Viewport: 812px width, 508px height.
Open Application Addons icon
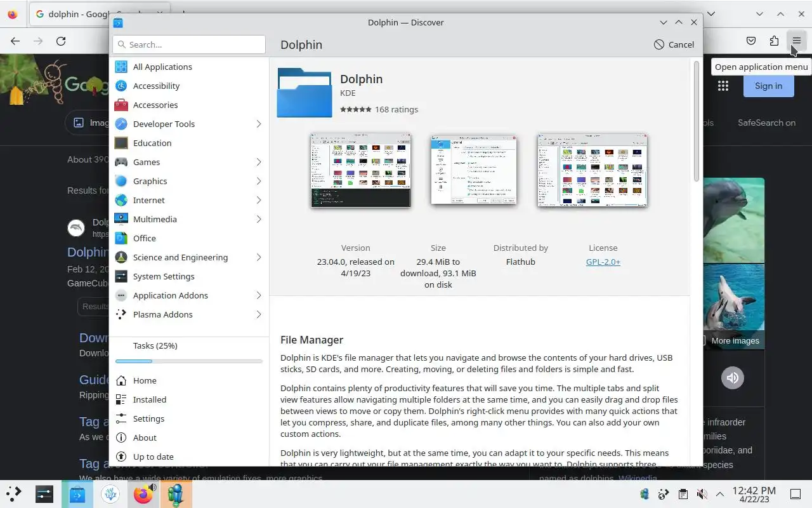(x=121, y=295)
